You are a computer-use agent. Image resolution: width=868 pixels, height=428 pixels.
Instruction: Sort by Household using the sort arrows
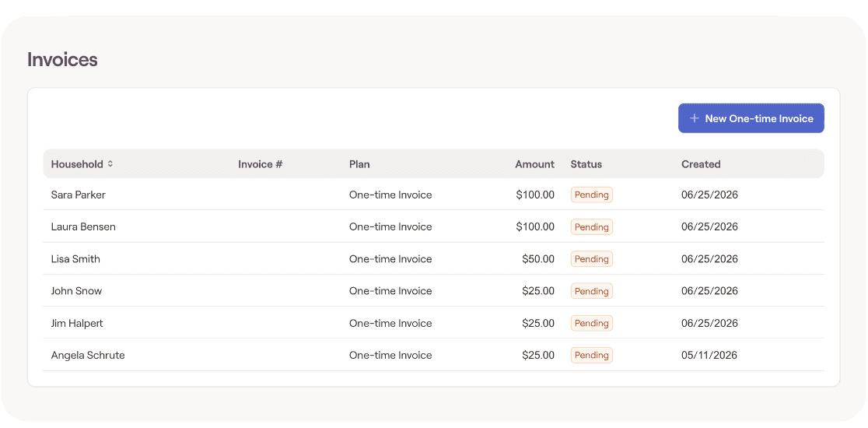[x=110, y=164]
